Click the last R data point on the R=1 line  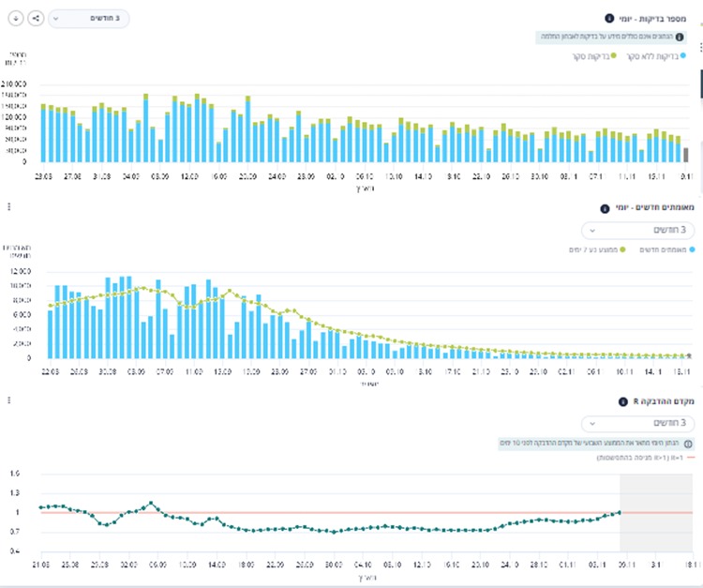click(x=620, y=512)
